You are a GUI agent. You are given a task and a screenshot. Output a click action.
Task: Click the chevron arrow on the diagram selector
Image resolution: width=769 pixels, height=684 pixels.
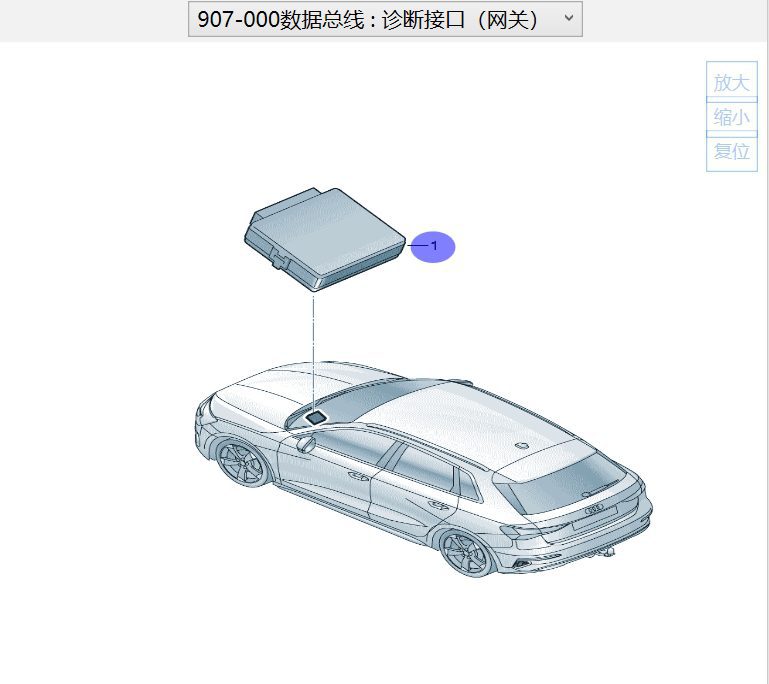[568, 18]
